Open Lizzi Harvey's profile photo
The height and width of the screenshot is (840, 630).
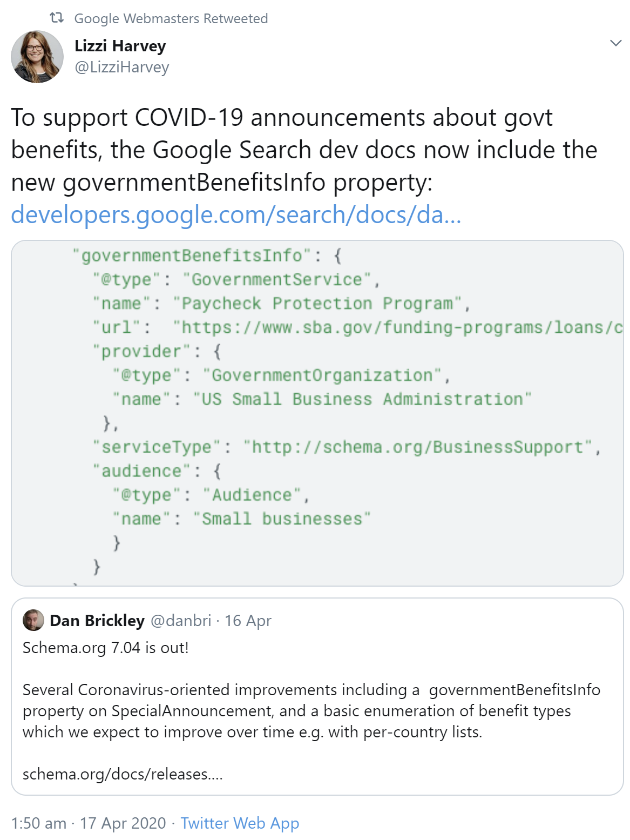tap(37, 57)
